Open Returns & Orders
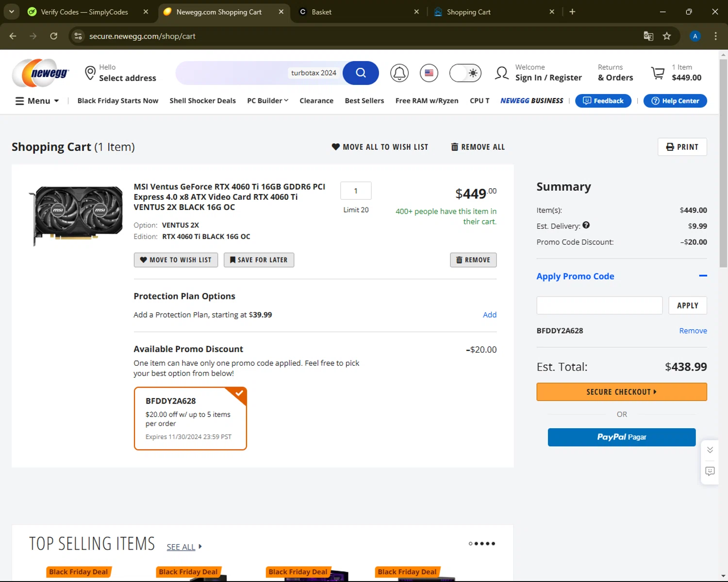The height and width of the screenshot is (582, 728). 615,73
